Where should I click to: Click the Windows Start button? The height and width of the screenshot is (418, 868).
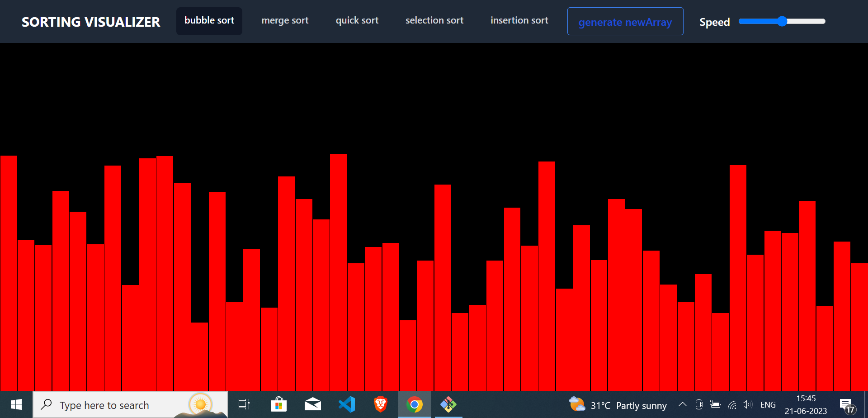tap(16, 404)
